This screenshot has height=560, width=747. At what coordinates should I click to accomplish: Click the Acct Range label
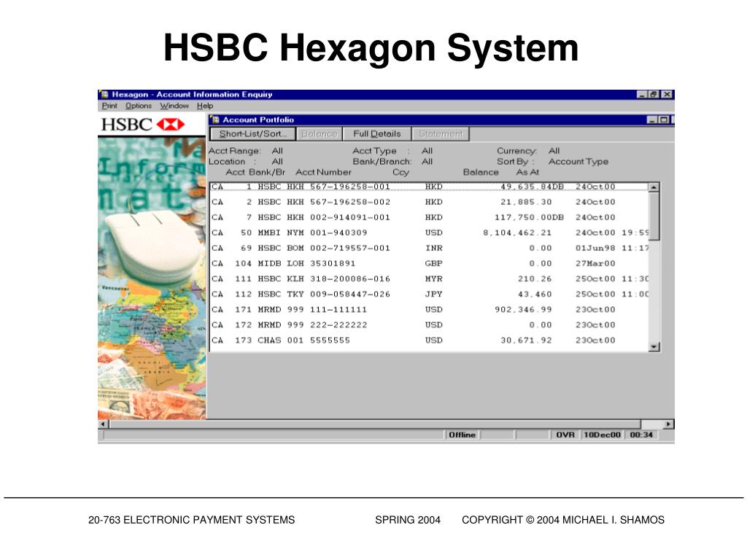pos(234,151)
